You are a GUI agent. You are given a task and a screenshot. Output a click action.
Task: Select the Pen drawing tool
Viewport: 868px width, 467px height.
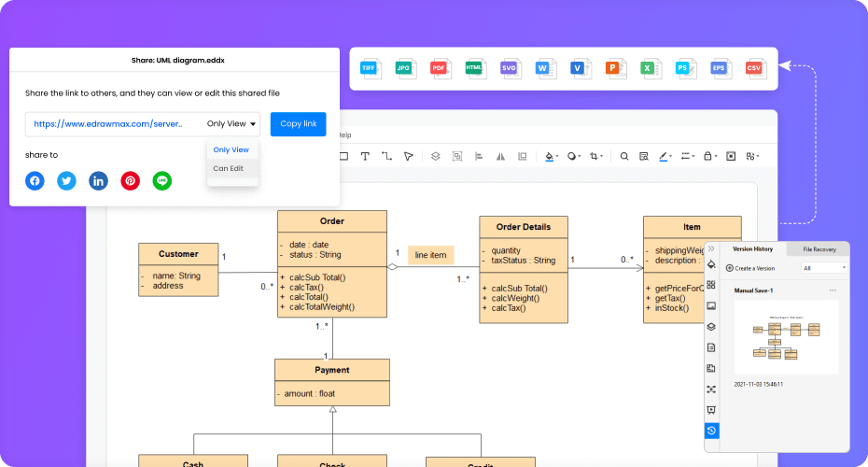click(x=409, y=156)
